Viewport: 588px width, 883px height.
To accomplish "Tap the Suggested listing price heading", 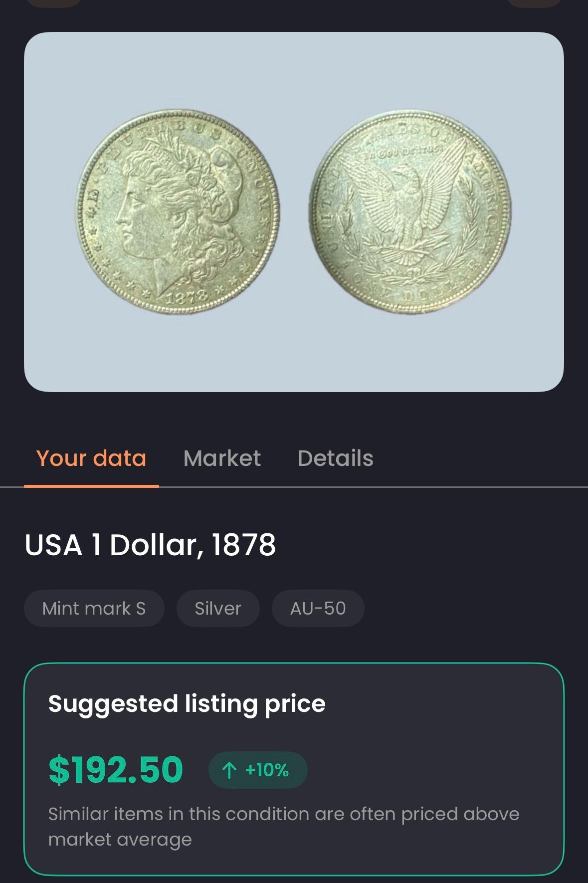I will pos(187,704).
